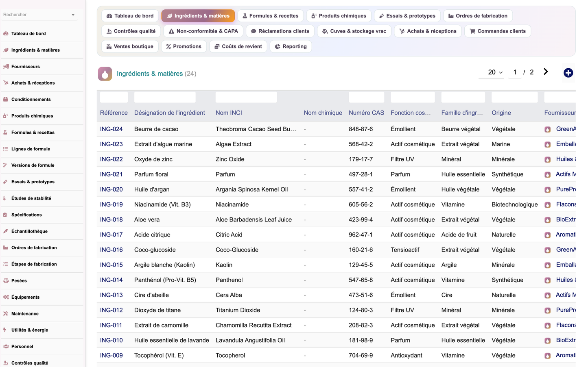Viewport: 588px width, 367px height.
Task: Click Pesées sidebar scale icon
Action: point(6,281)
